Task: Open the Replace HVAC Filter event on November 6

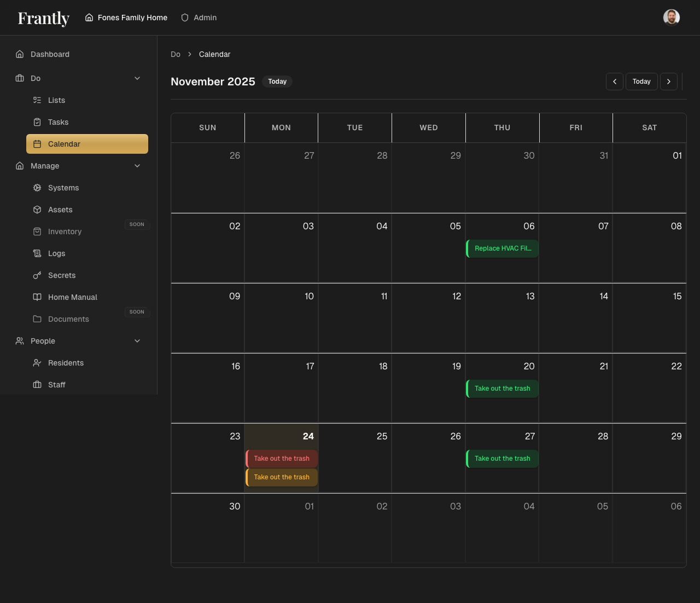Action: point(501,248)
